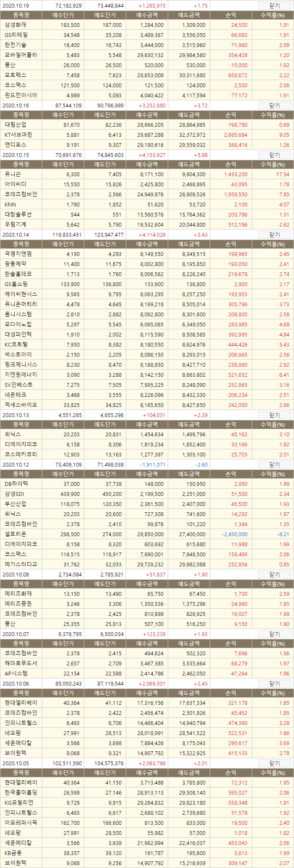Select 삼성SDI stock name
The image size is (294, 868).
click(14, 494)
